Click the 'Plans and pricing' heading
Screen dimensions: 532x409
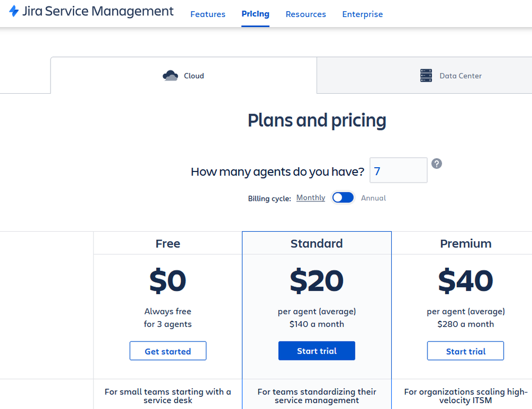[x=317, y=120]
